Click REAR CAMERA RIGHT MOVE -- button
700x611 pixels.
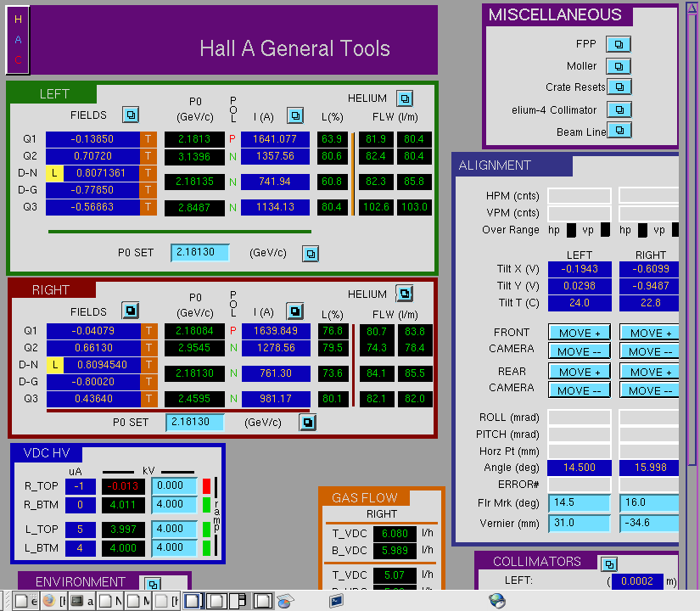click(x=650, y=390)
